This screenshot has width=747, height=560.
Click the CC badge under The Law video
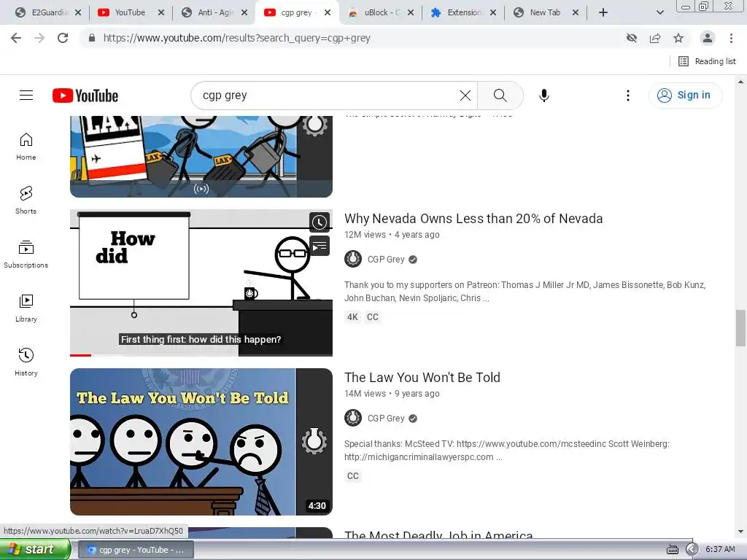pyautogui.click(x=353, y=475)
